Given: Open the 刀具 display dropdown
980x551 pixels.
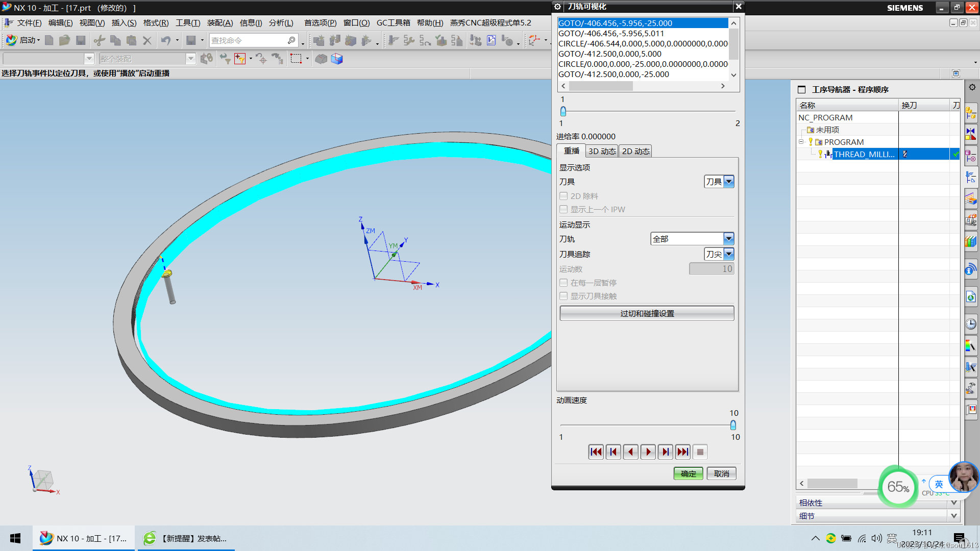Looking at the screenshot, I should 719,182.
